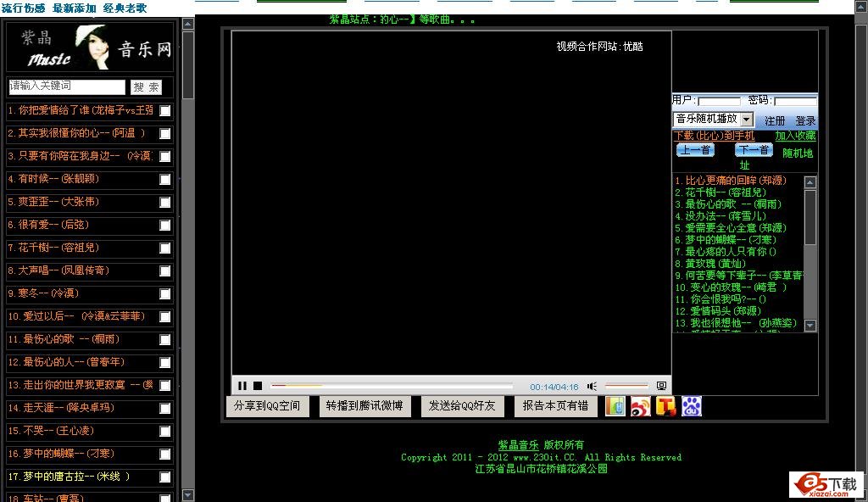Click inside the 用户 username field
868x502 pixels.
tap(718, 102)
